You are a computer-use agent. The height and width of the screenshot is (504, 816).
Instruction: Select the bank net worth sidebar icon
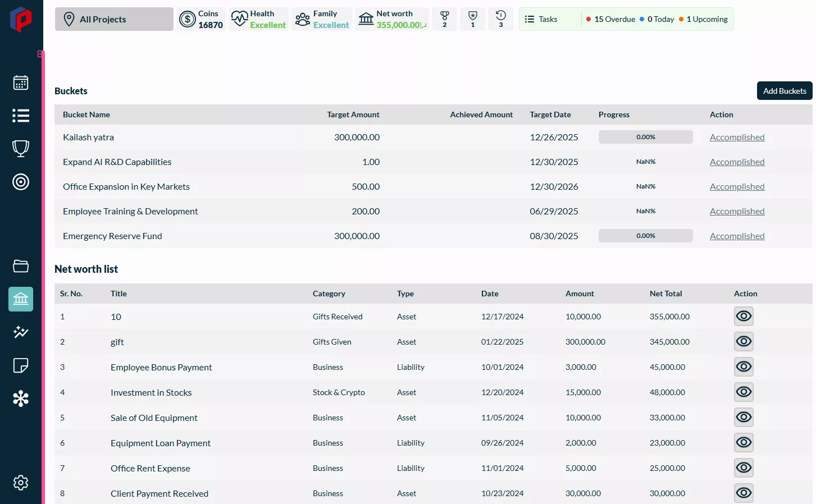tap(21, 299)
